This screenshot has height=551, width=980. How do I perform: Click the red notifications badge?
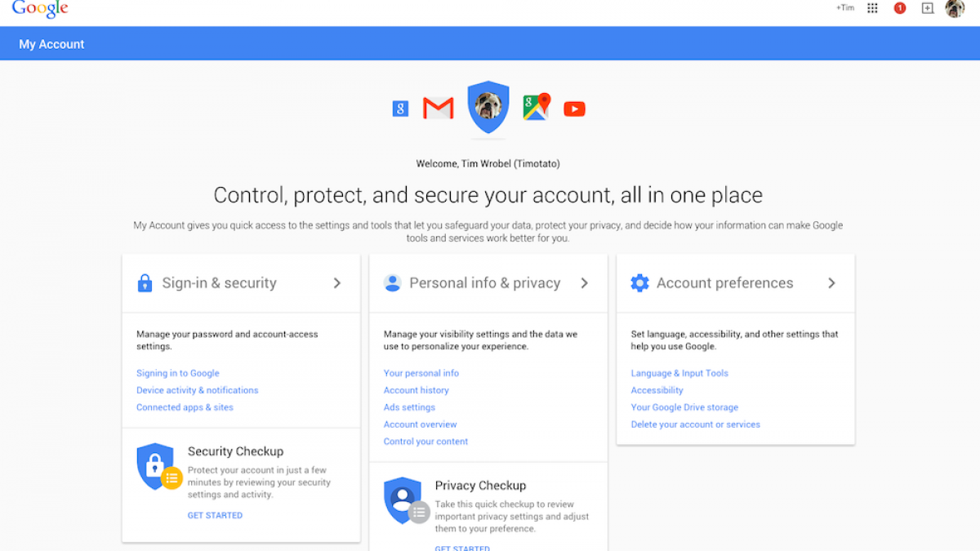[x=900, y=8]
